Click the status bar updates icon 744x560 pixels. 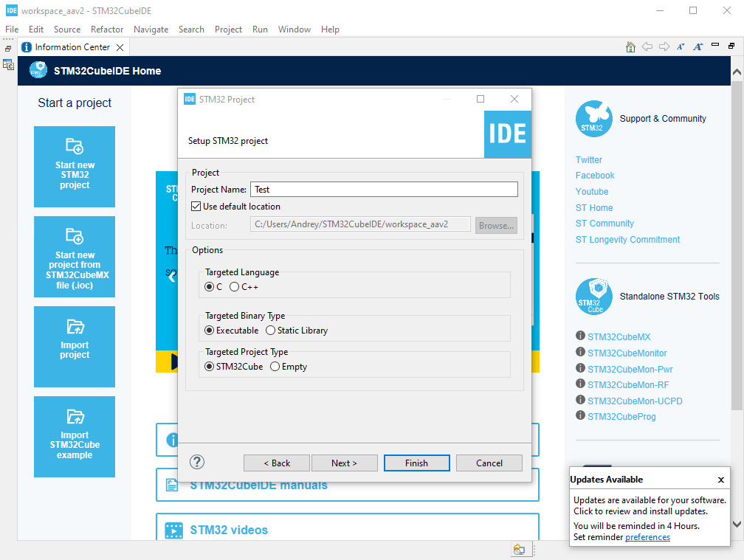point(519,550)
